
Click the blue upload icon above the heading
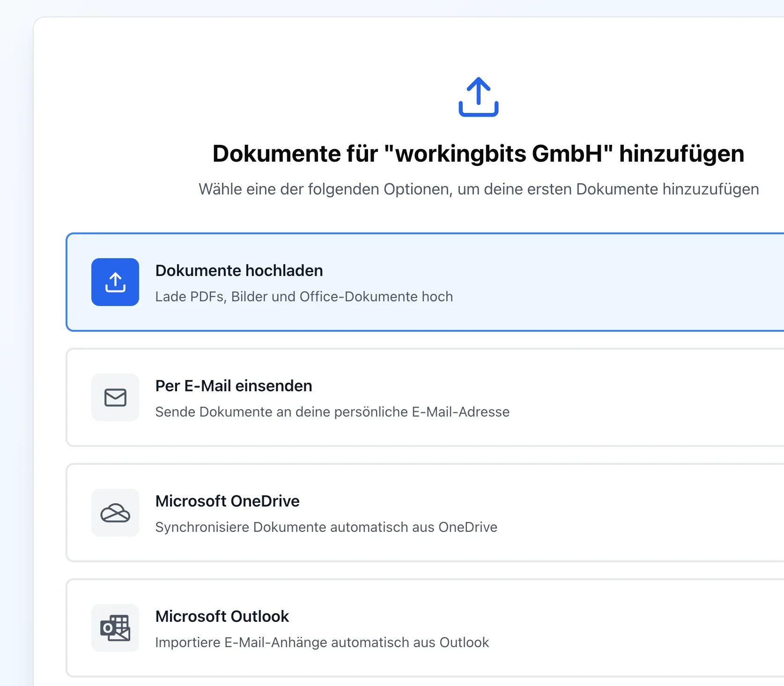tap(478, 97)
